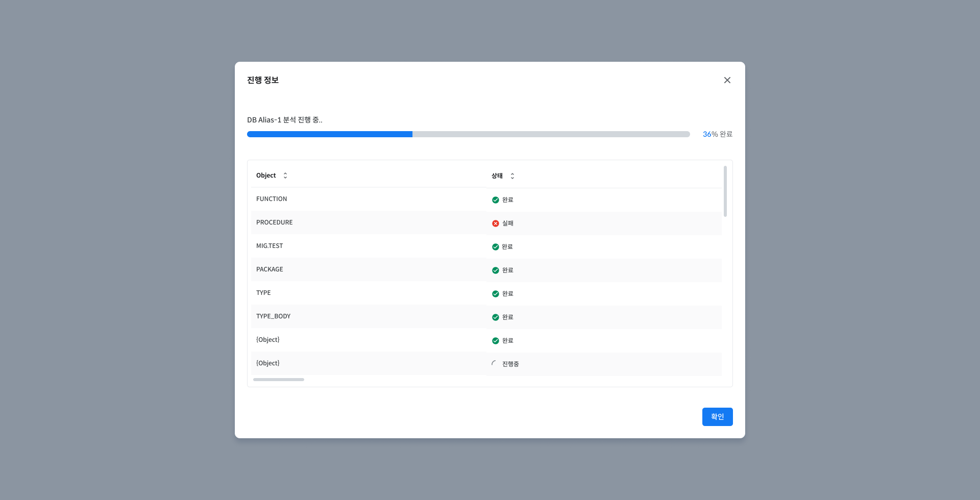Click the completed status icon for TYPE
The width and height of the screenshot is (980, 500).
495,294
